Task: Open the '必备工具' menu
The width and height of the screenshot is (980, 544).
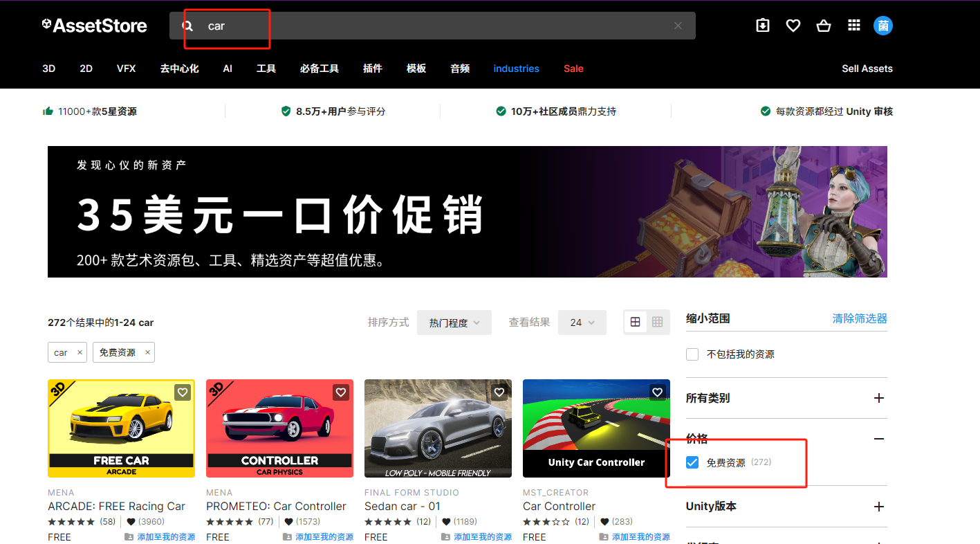Action: 320,69
